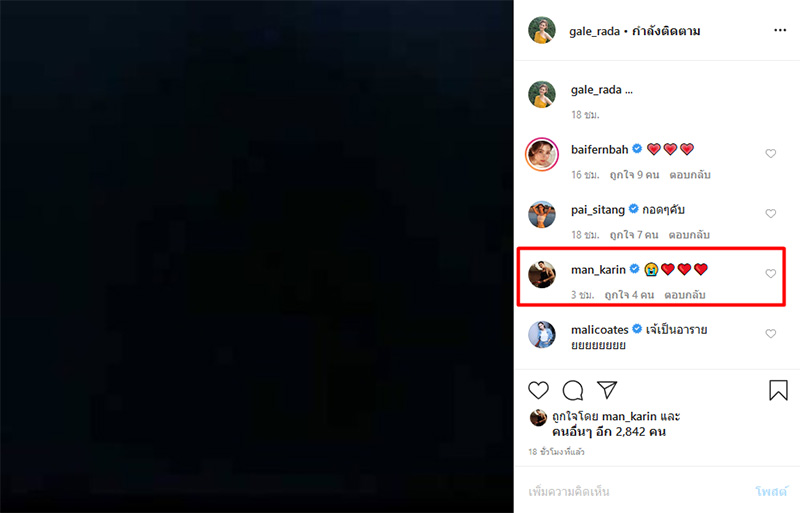This screenshot has width=800, height=513.
Task: Reply to baifernbah's comment via ตอบกลับ
Action: click(x=690, y=175)
